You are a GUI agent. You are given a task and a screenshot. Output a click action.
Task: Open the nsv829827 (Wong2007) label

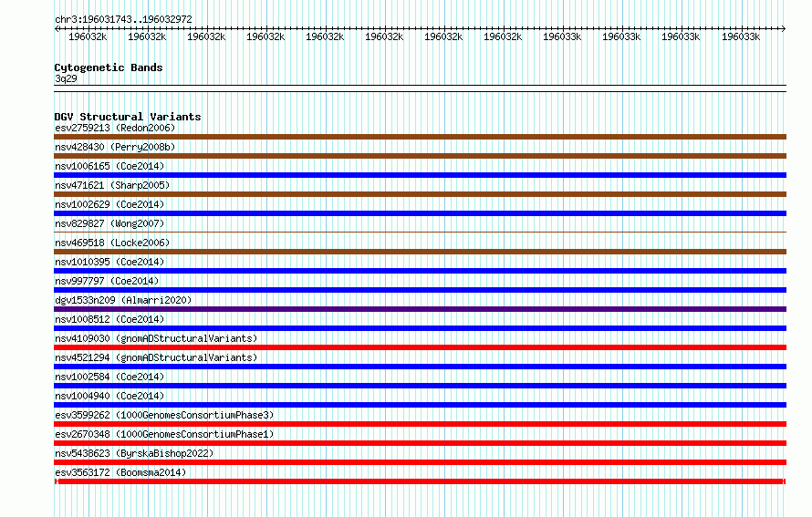pos(109,223)
